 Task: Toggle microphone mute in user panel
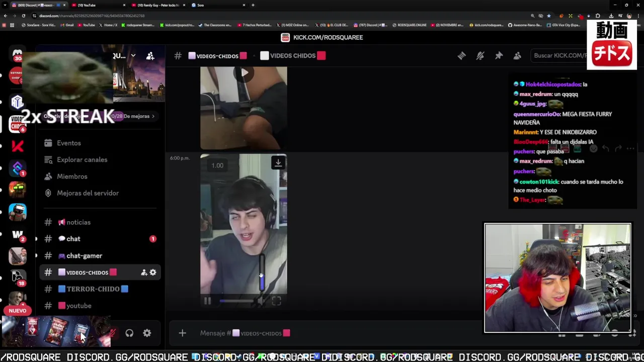pyautogui.click(x=113, y=333)
